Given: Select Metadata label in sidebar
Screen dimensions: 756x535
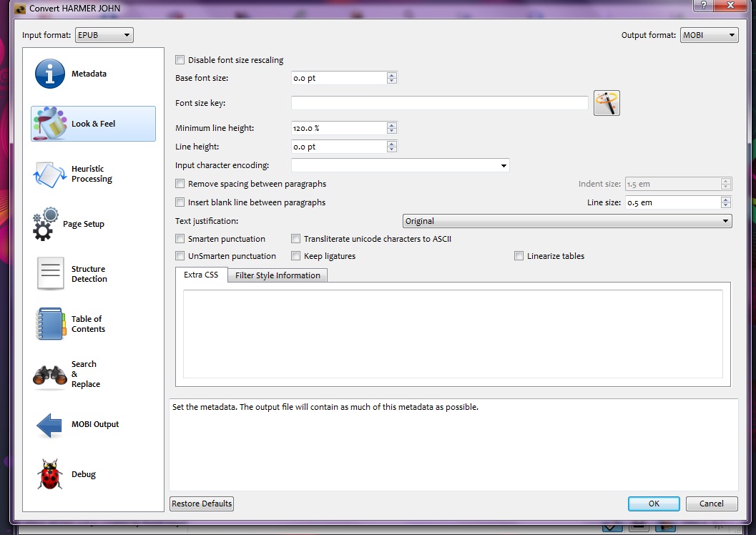Looking at the screenshot, I should pyautogui.click(x=89, y=74).
